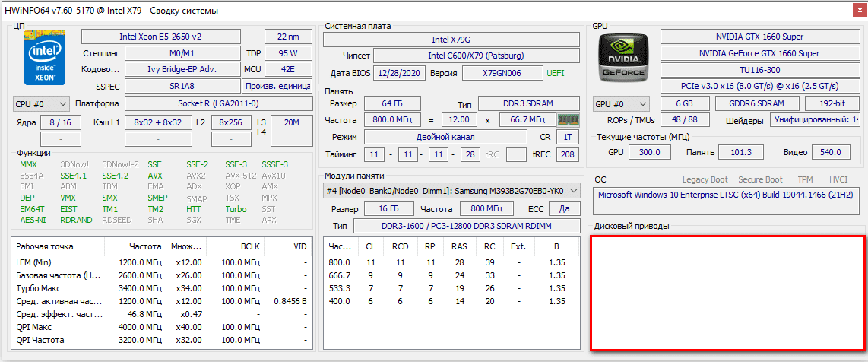This screenshot has width=868, height=362.
Task: Click the Microsoft Windows 10 Enterprise LTSC field
Action: [725, 201]
